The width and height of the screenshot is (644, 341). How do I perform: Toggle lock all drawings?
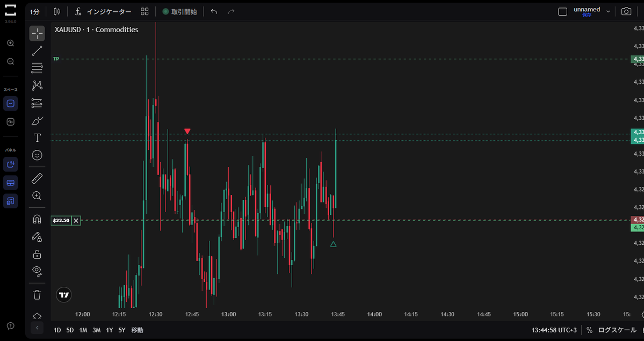[37, 255]
